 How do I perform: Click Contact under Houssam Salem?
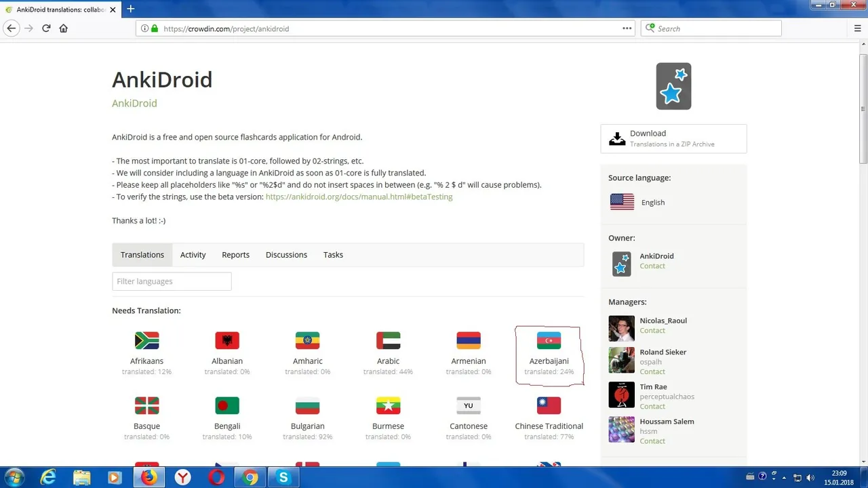(652, 441)
